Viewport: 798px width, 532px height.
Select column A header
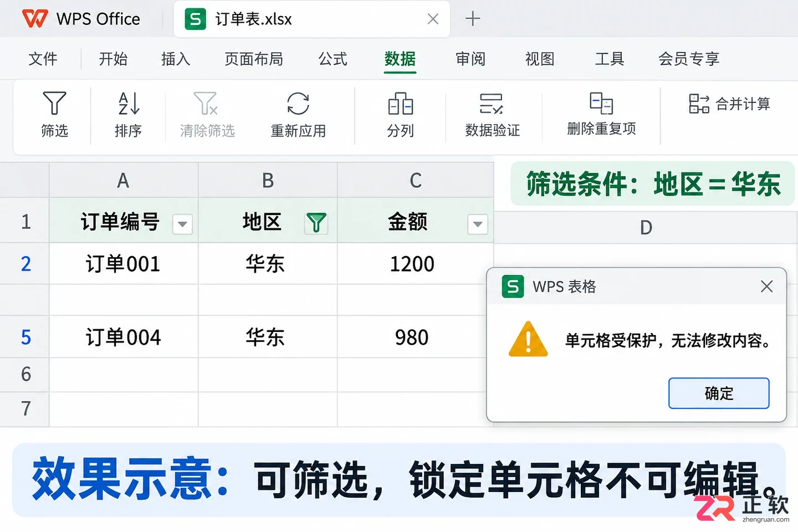124,180
